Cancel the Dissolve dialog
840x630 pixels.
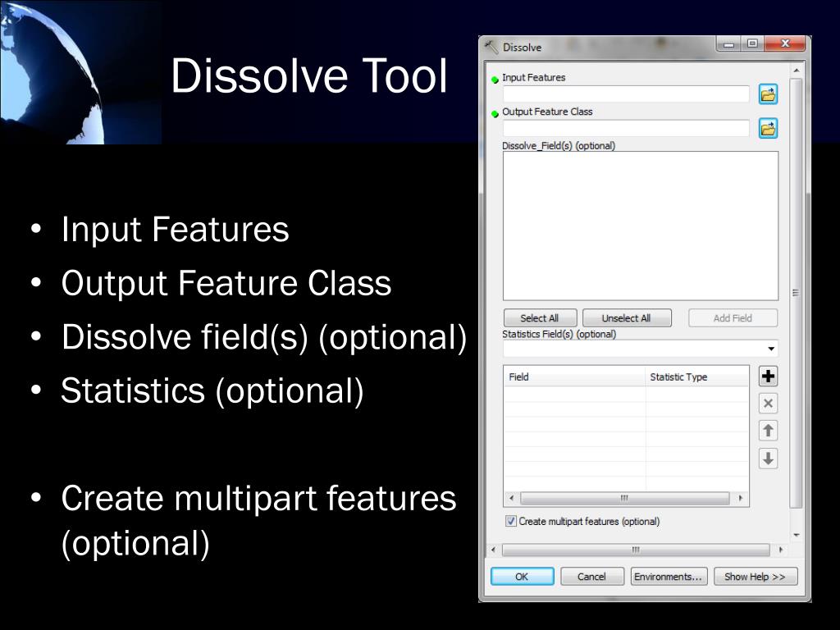tap(591, 577)
